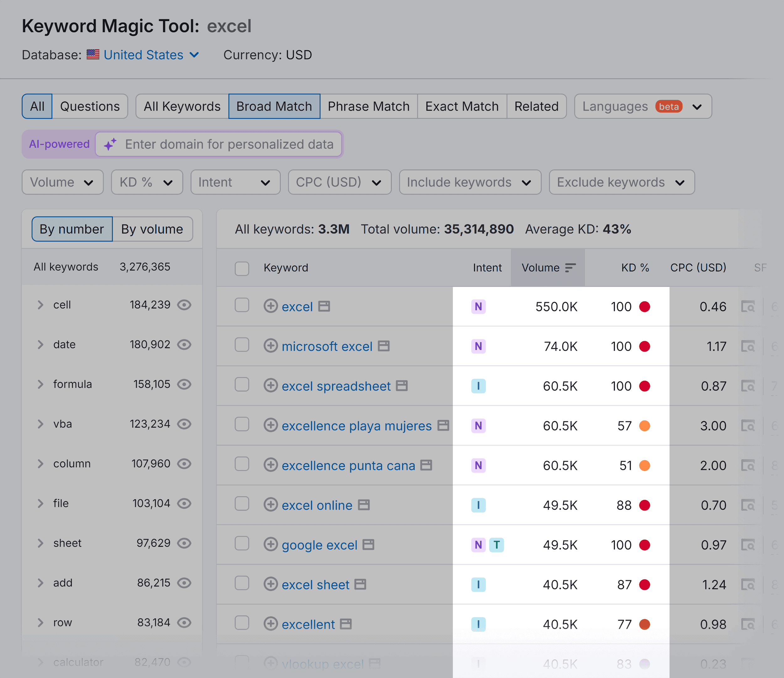The image size is (784, 678).
Task: Open Languages beta dropdown
Action: [x=643, y=106]
